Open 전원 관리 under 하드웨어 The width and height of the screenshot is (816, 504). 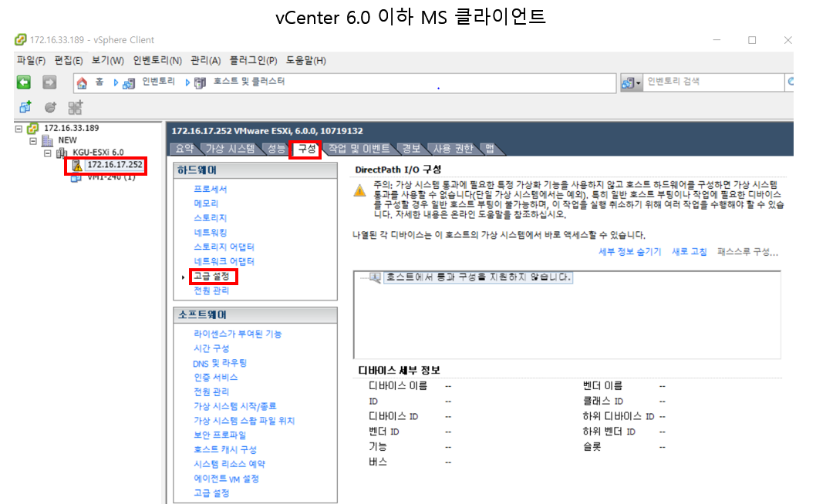click(x=211, y=291)
